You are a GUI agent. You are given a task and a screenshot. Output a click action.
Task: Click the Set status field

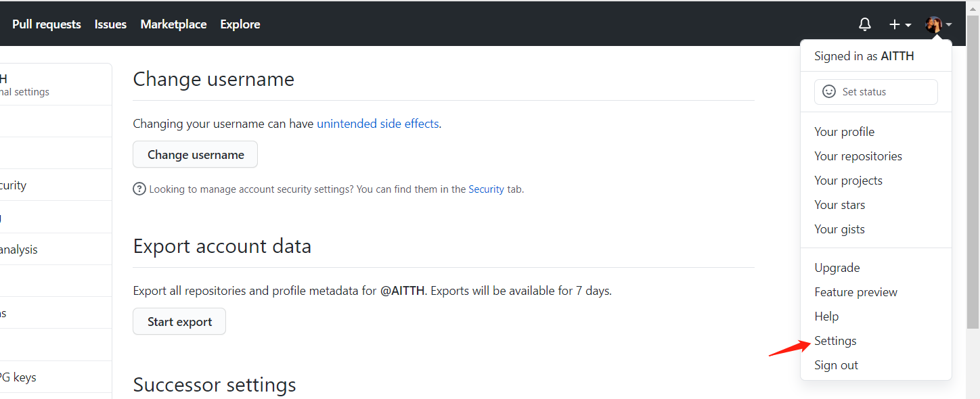tap(876, 92)
